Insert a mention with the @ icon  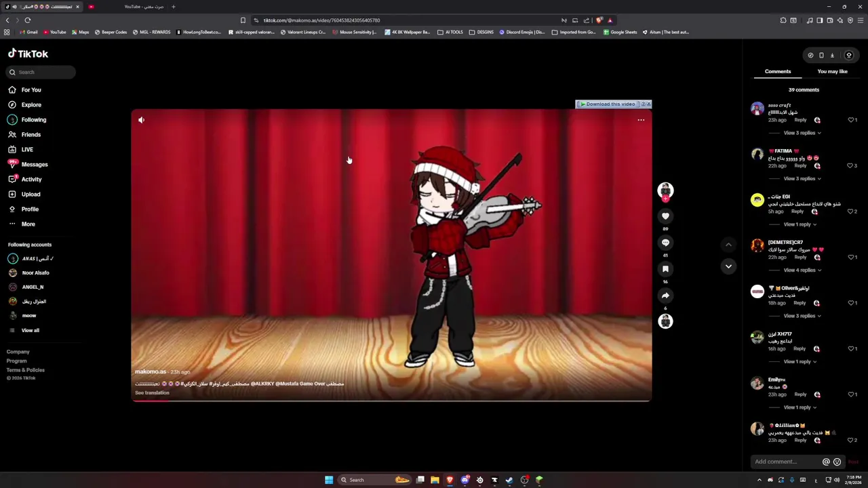(826, 462)
